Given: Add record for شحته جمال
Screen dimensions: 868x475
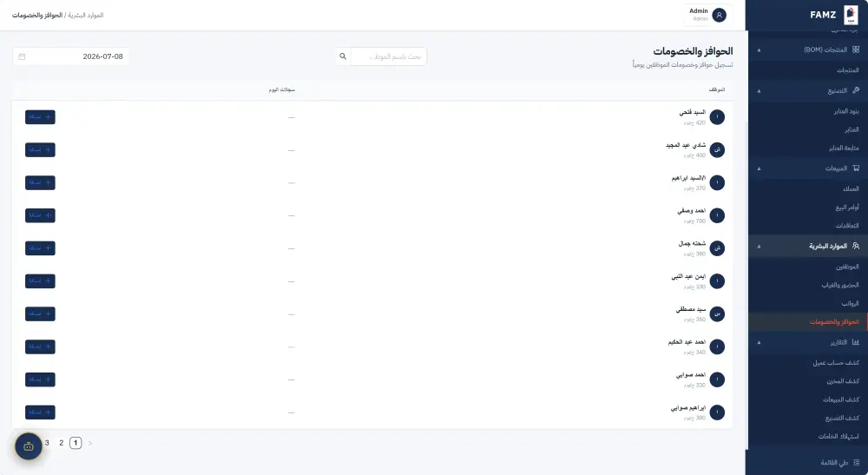Looking at the screenshot, I should coord(40,248).
